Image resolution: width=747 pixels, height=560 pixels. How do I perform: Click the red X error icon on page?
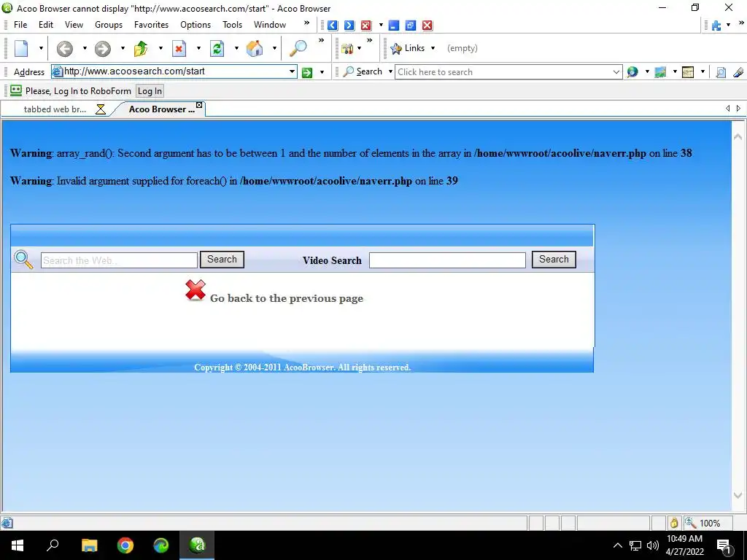click(x=196, y=290)
